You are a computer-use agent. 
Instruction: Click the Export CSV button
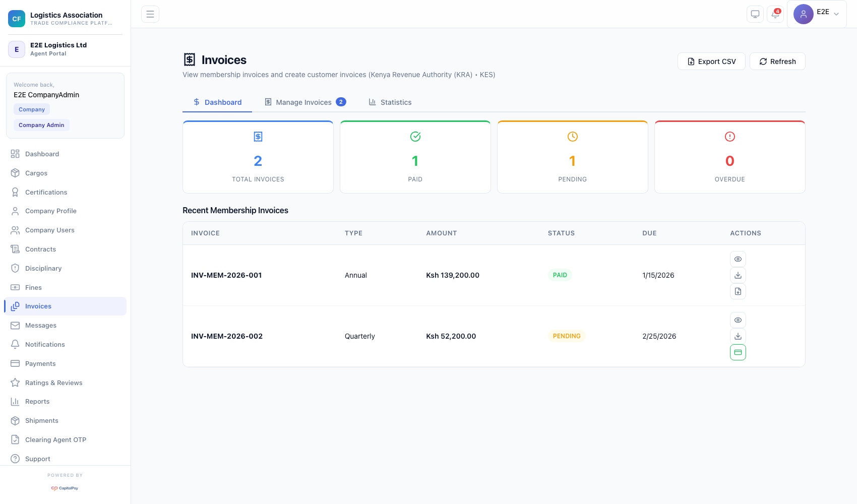711,61
